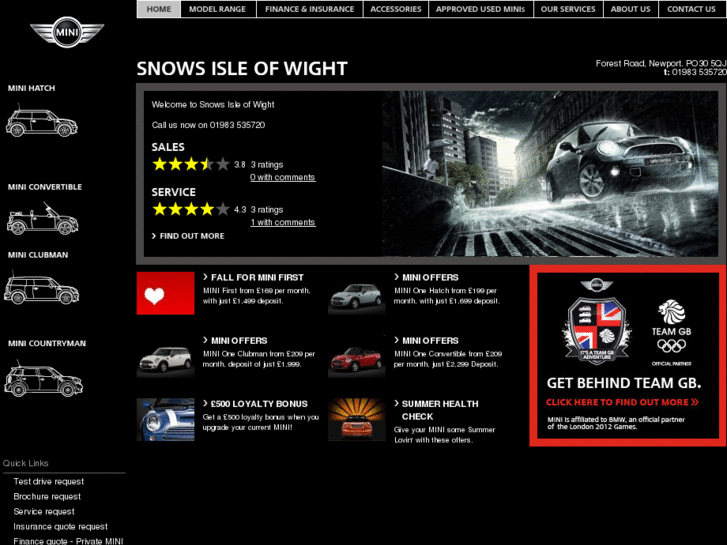Click FIND OUT MORE link
727x545 pixels.
tap(188, 236)
